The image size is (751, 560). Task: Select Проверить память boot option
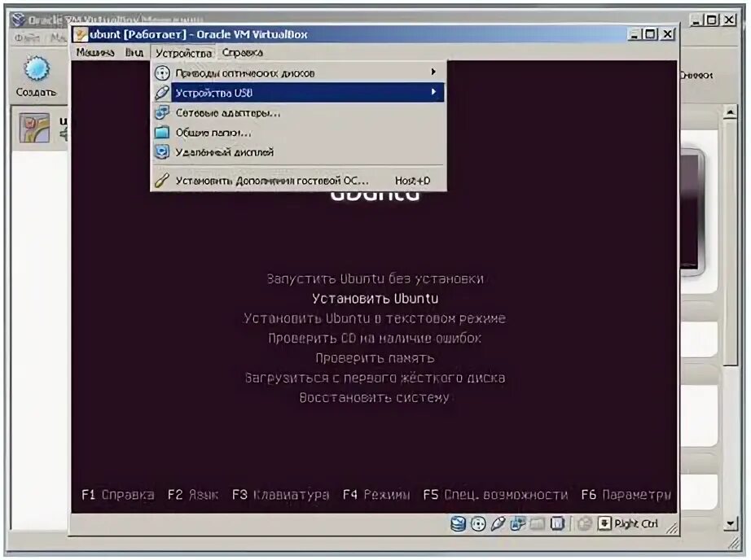click(x=375, y=358)
